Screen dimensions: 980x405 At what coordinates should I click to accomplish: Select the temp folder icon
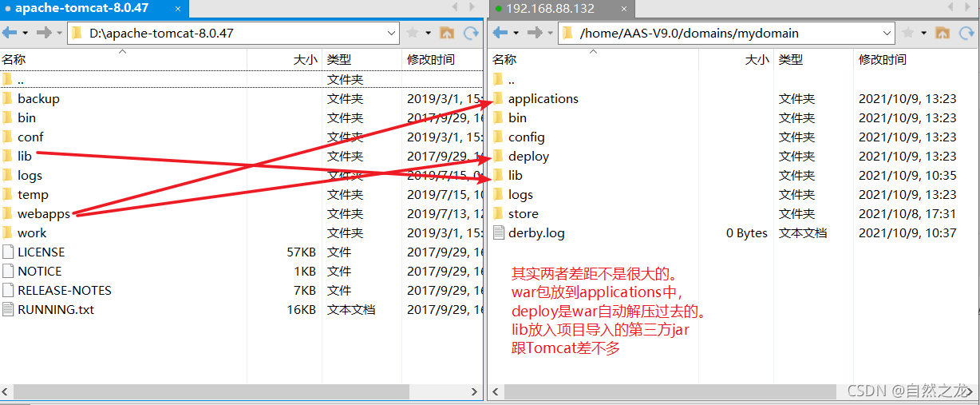(x=8, y=194)
